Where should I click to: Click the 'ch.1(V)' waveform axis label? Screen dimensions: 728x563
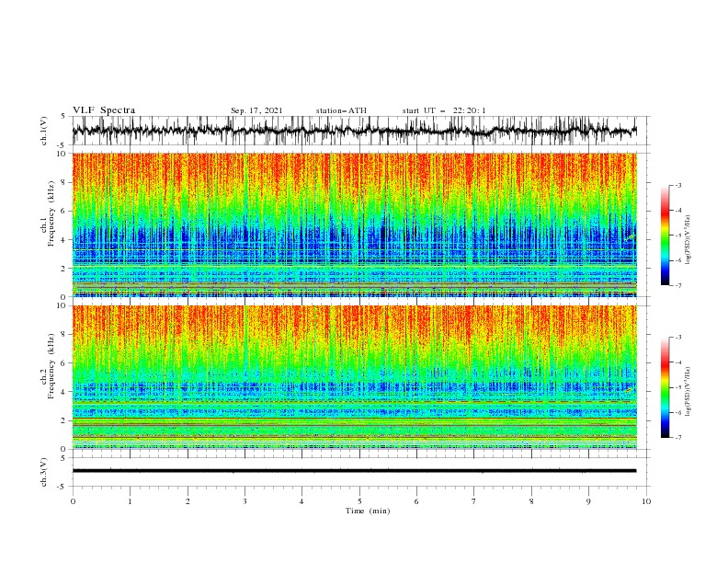click(x=44, y=131)
